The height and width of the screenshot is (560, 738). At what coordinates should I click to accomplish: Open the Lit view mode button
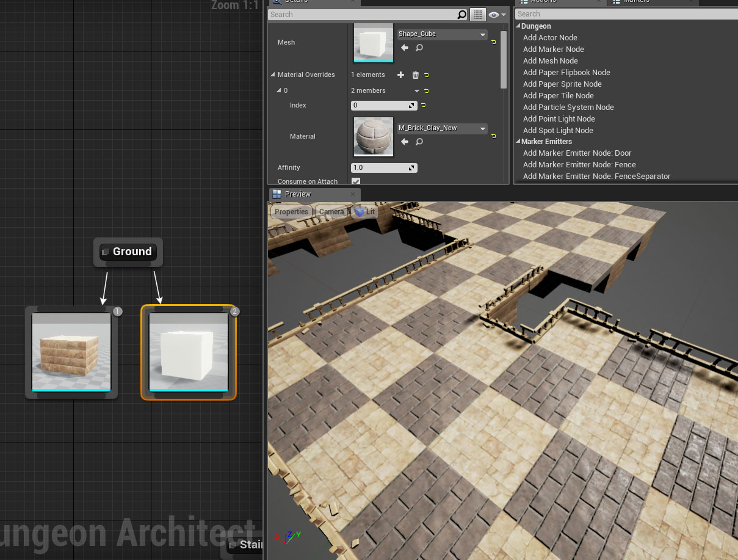pos(365,212)
